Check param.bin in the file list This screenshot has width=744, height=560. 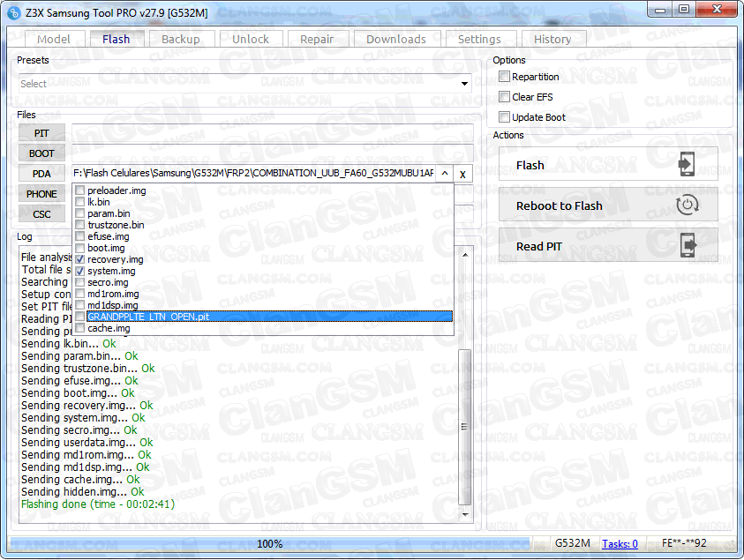[x=79, y=213]
